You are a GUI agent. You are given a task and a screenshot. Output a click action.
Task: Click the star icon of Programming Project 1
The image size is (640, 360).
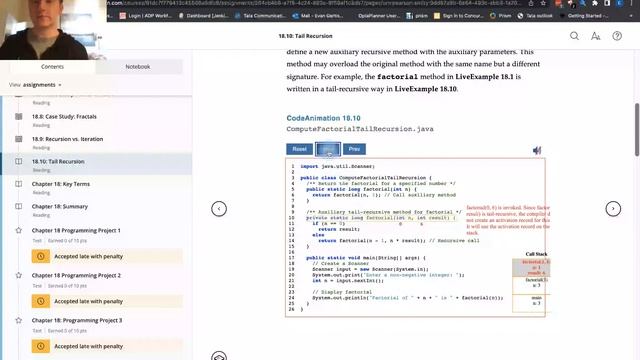(19, 230)
